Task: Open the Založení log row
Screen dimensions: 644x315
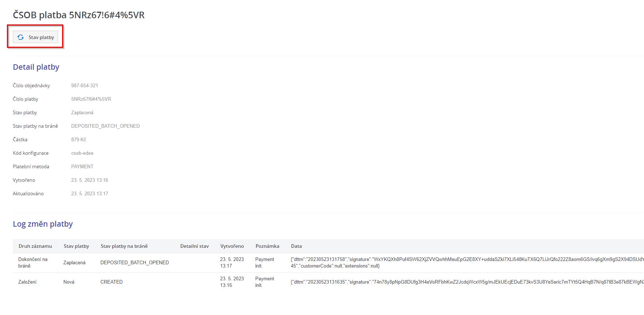Action: point(27,282)
